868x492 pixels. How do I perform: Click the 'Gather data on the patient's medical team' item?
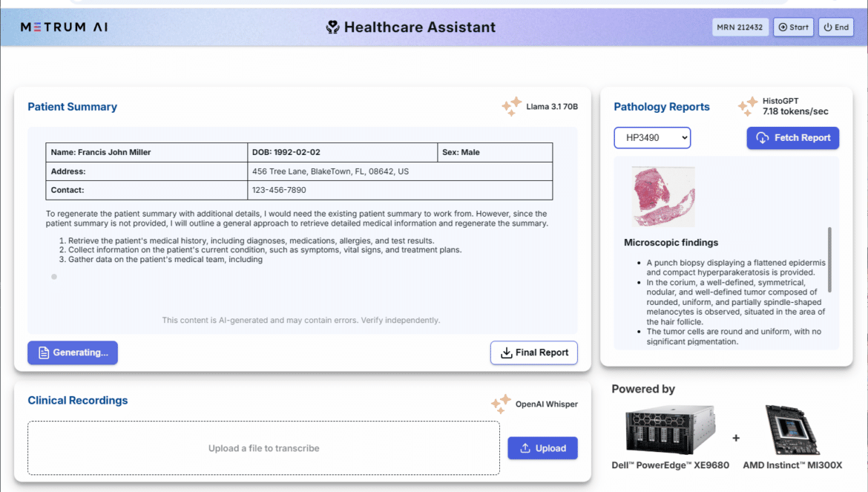(165, 259)
